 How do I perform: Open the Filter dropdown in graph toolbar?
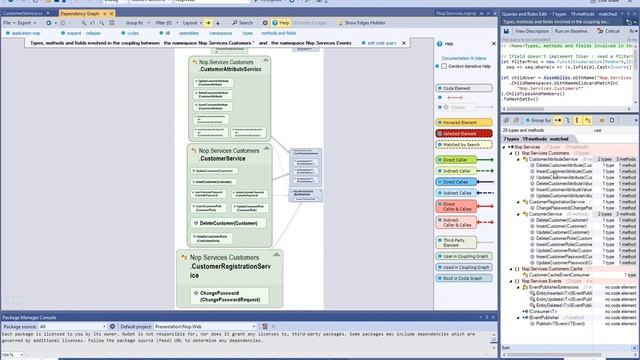167,23
